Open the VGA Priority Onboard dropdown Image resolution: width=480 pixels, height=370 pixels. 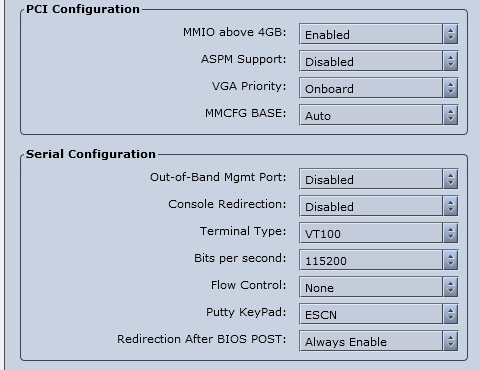(379, 88)
